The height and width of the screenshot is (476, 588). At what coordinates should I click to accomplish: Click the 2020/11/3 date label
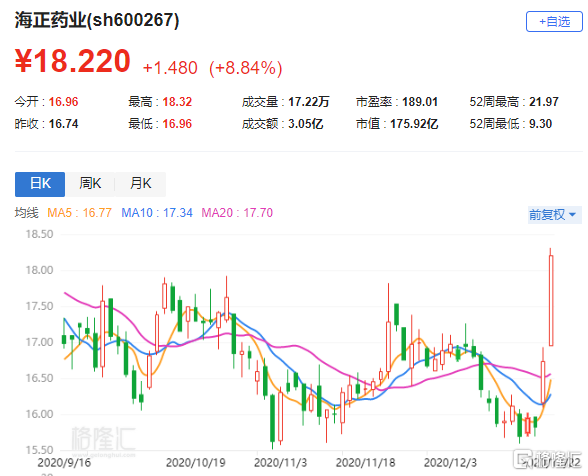click(280, 462)
